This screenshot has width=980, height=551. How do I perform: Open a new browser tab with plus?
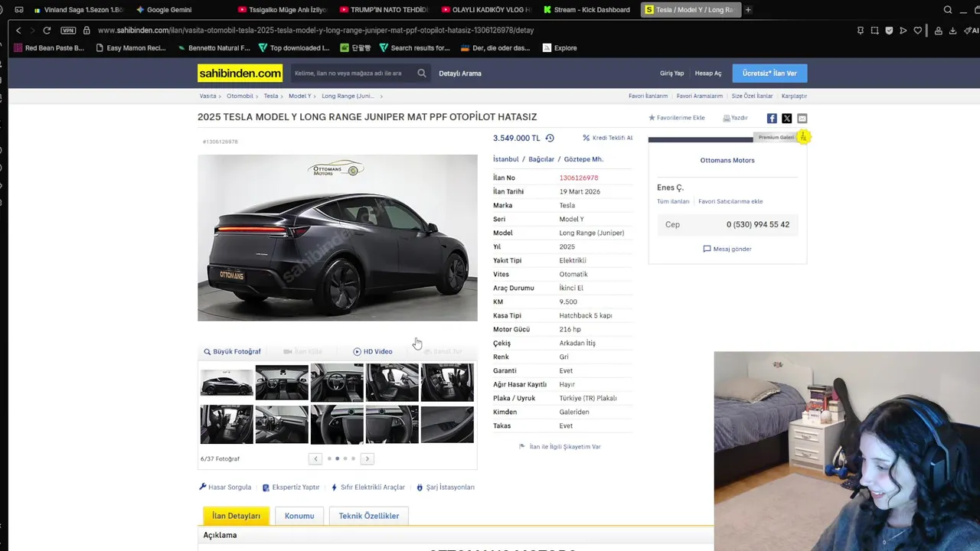(748, 10)
